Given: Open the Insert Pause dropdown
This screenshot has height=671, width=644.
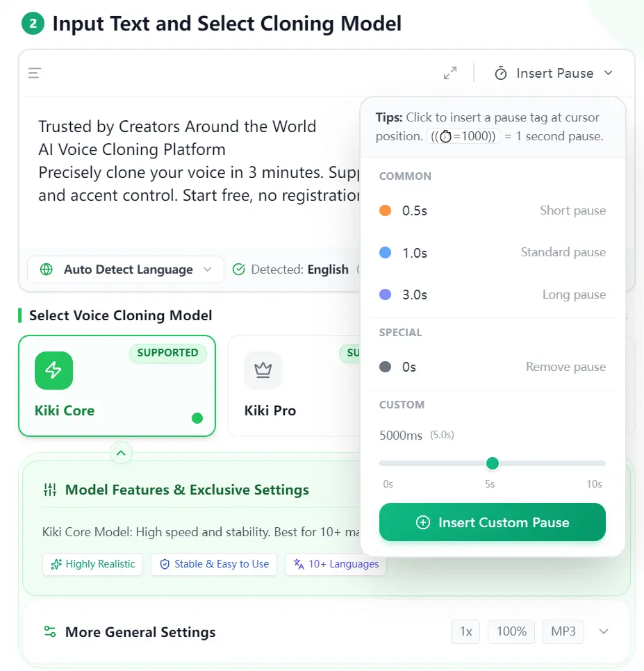Looking at the screenshot, I should click(x=554, y=73).
